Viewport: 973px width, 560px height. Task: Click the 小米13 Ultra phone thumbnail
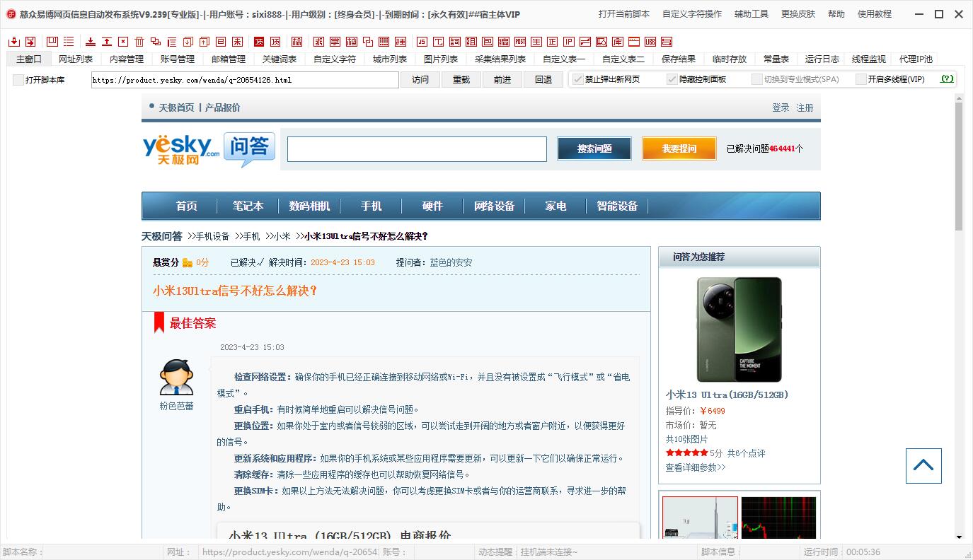click(739, 329)
